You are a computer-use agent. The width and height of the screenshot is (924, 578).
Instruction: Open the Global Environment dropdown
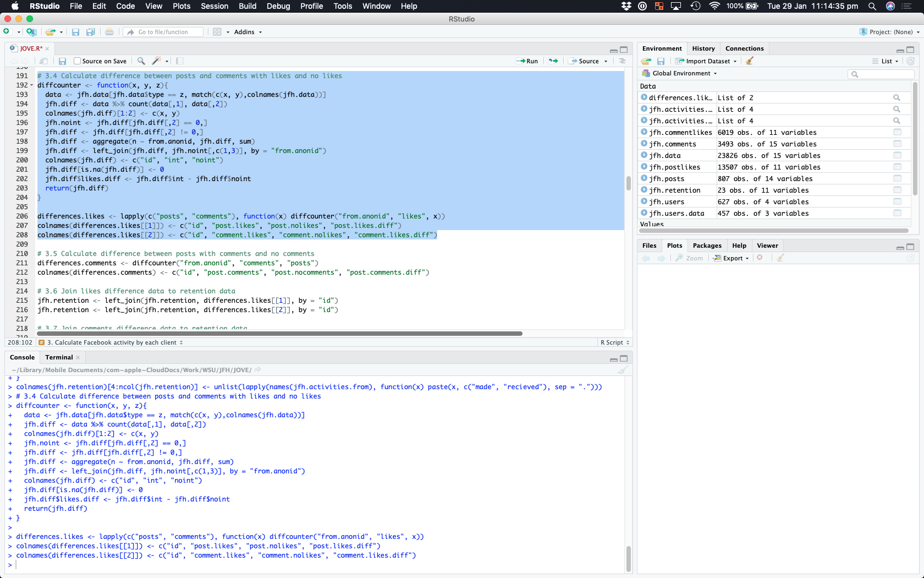coord(684,73)
